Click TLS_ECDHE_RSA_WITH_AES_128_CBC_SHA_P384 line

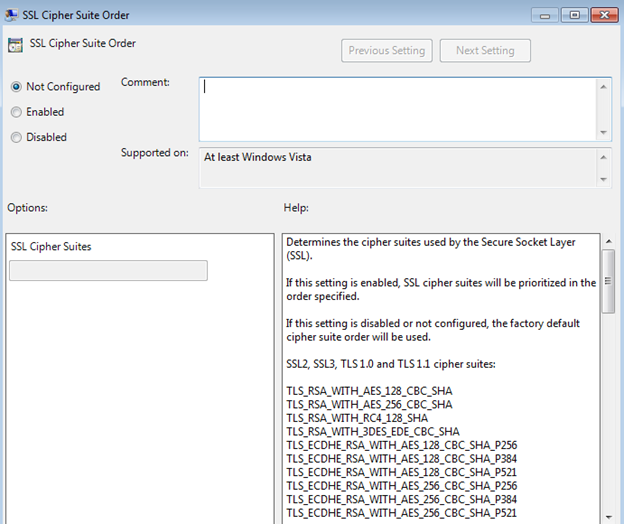point(402,459)
